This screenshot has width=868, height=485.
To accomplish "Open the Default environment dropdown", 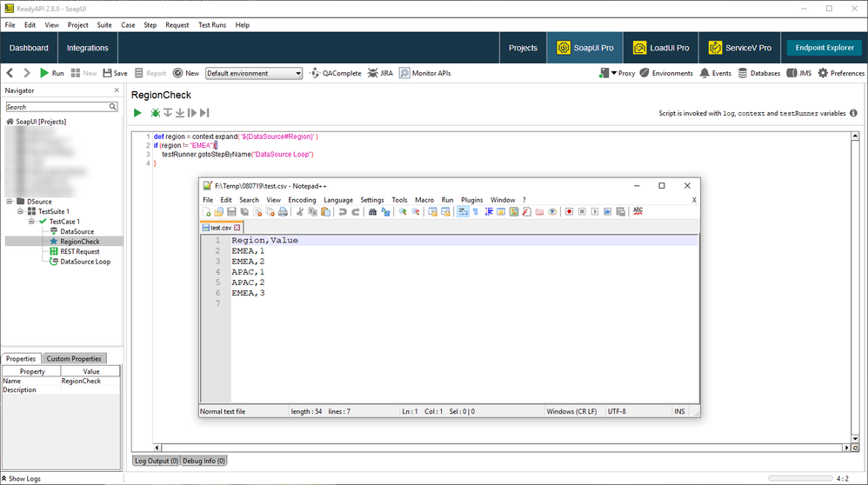I will tap(254, 74).
